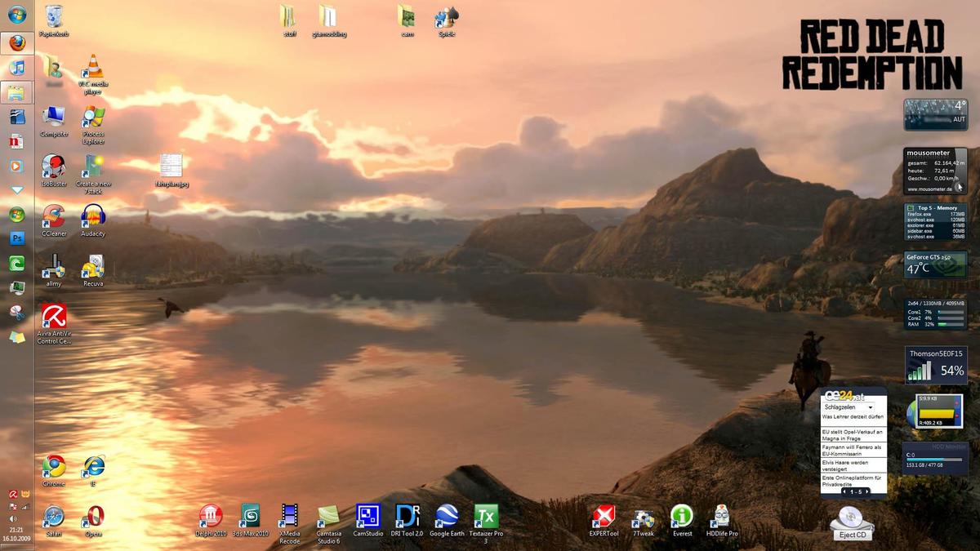This screenshot has height=551, width=980.
Task: Launch Delphi 2010 shortcut
Action: click(x=211, y=520)
